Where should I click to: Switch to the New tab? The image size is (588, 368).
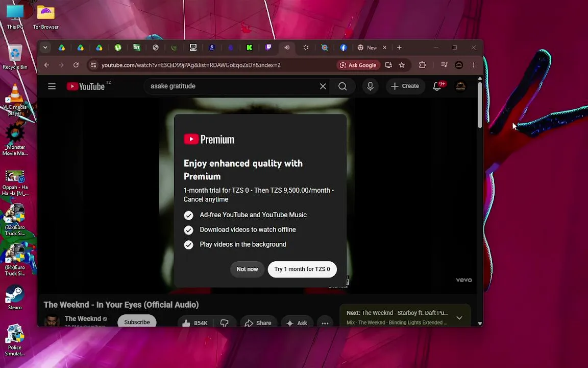click(367, 48)
